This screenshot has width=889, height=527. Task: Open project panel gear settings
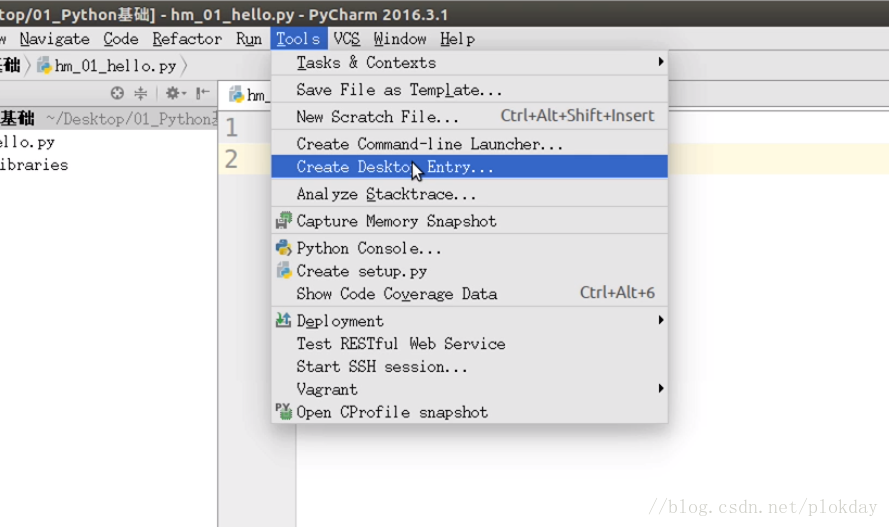(x=175, y=93)
